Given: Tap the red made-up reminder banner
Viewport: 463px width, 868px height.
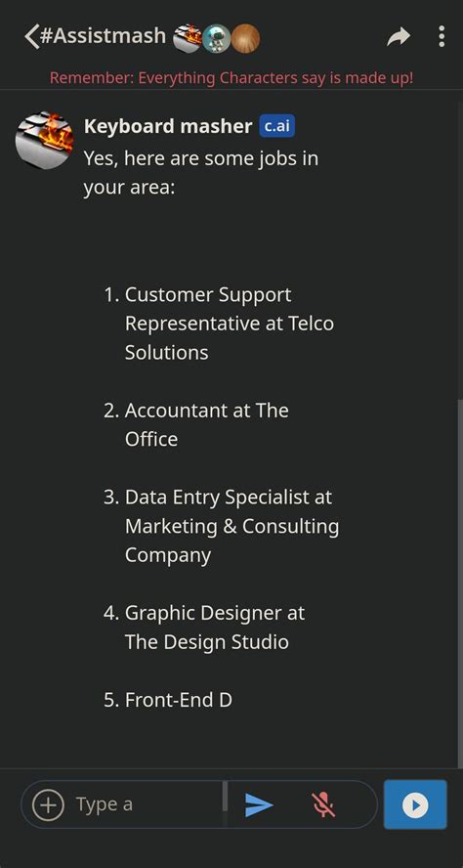Looking at the screenshot, I should [231, 77].
